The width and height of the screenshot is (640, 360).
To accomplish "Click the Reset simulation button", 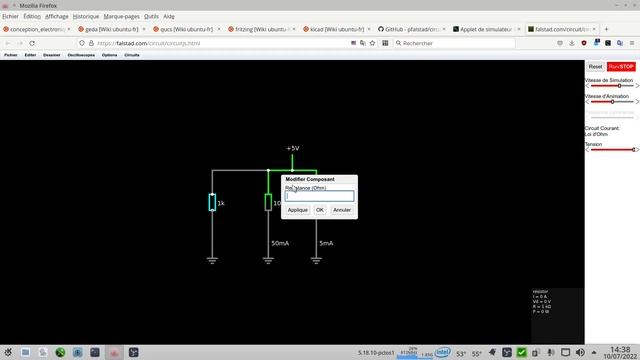I will (x=595, y=67).
